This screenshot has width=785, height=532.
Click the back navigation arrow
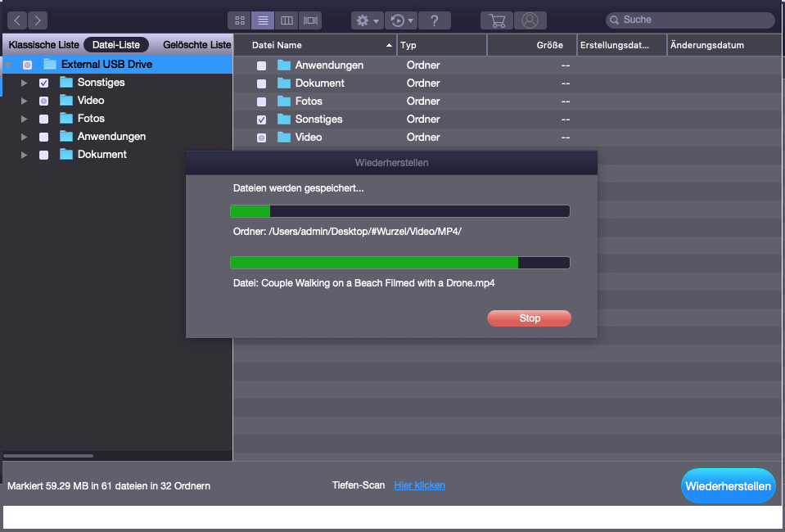[x=17, y=20]
